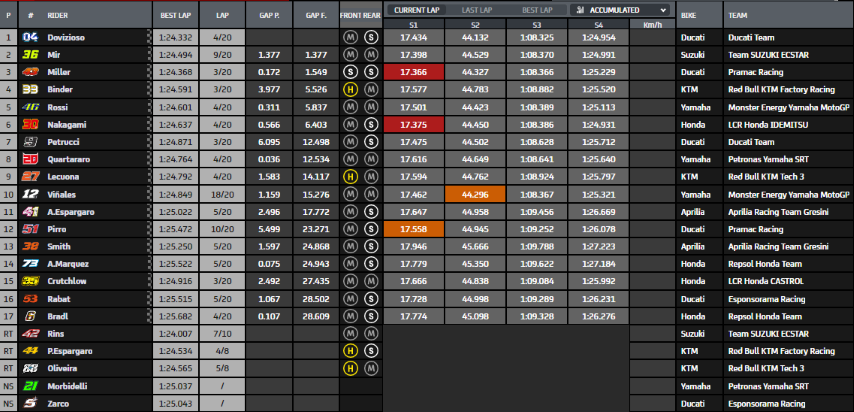Open the ACCUMULATED dropdown
The width and height of the screenshot is (854, 412).
[620, 10]
